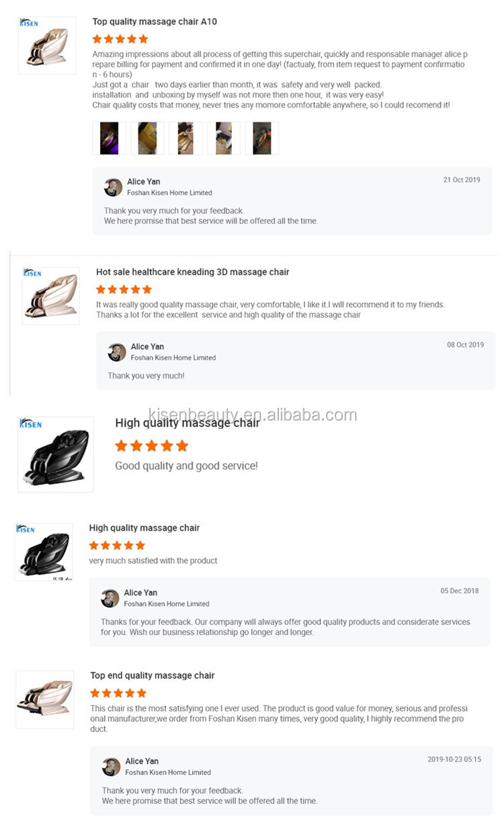Viewport: 504px width, 830px height.
Task: View the second yellow box review photo
Action: click(x=147, y=138)
